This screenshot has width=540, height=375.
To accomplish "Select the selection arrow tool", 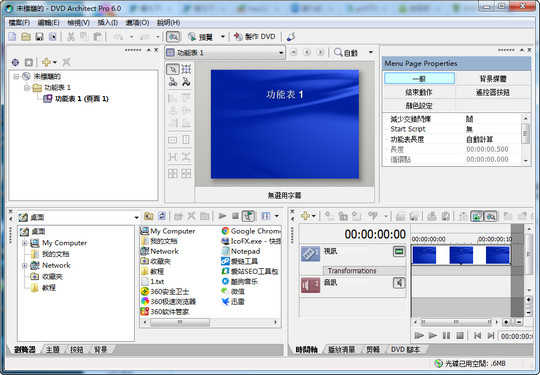I will coord(173,70).
